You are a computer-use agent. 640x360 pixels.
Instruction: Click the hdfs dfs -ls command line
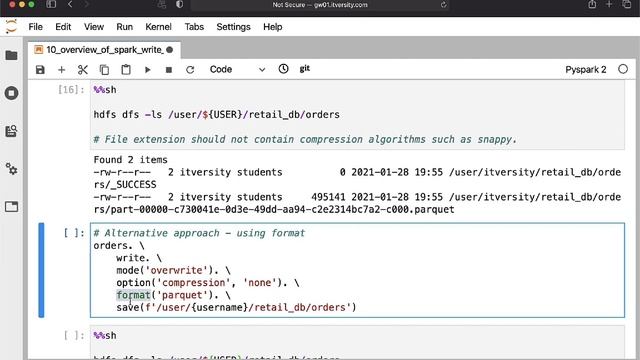(x=216, y=115)
